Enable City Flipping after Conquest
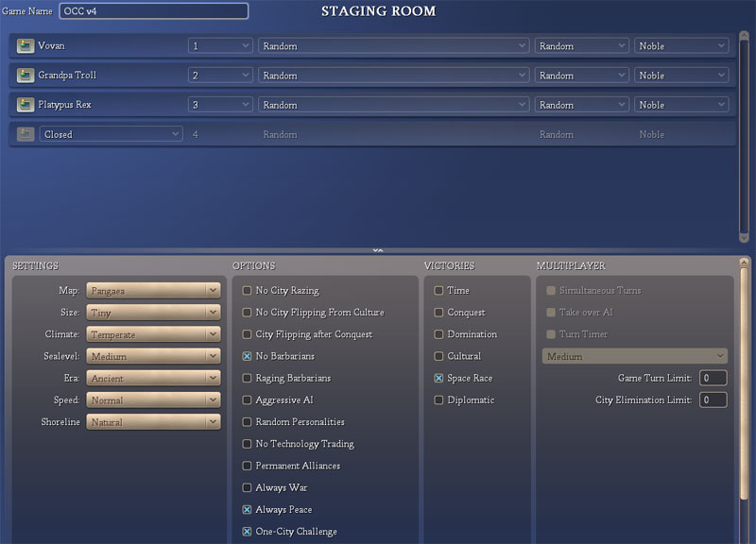756x544 pixels. (247, 334)
